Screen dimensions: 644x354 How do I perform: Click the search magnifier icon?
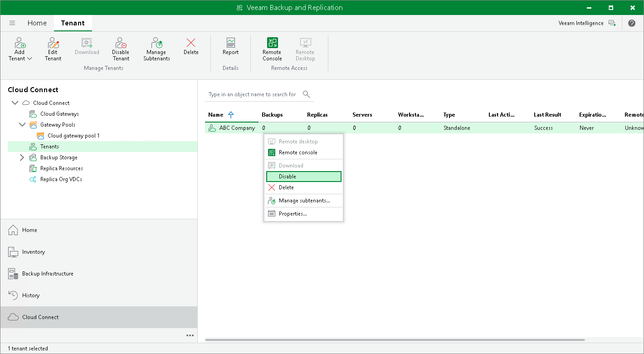click(x=307, y=94)
